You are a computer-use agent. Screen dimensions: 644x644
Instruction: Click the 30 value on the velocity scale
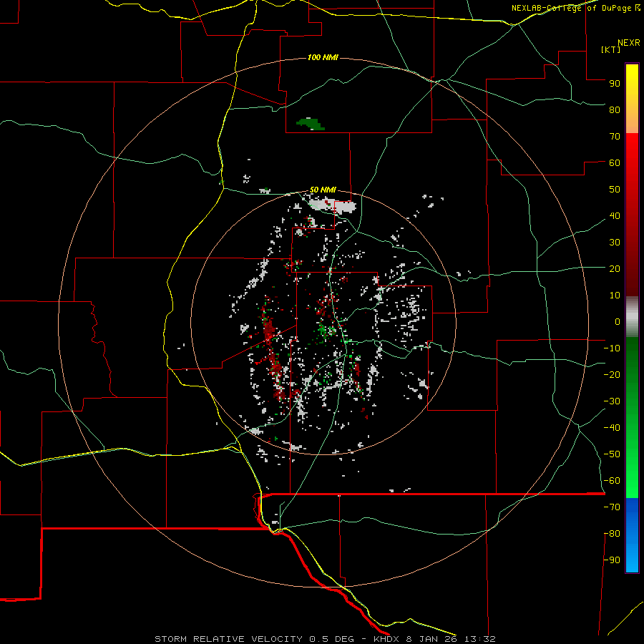(615, 243)
